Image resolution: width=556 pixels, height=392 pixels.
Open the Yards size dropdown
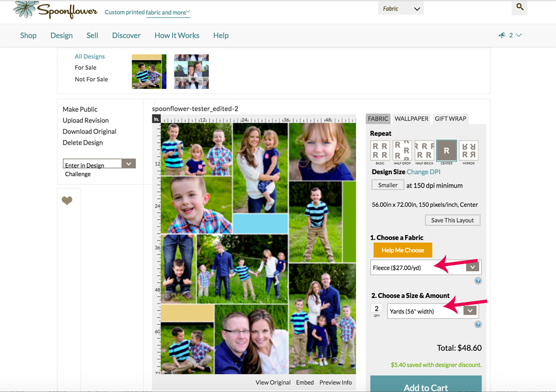(x=470, y=311)
